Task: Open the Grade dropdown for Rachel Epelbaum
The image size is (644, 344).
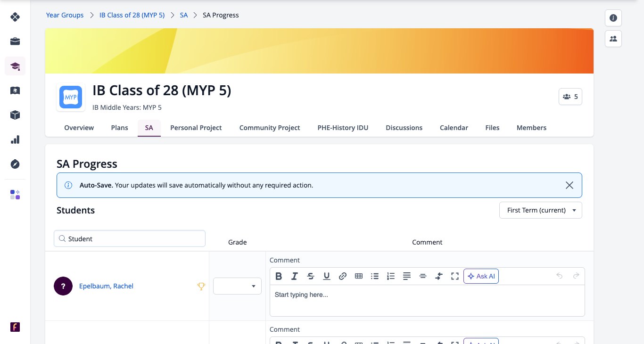Action: pos(237,286)
